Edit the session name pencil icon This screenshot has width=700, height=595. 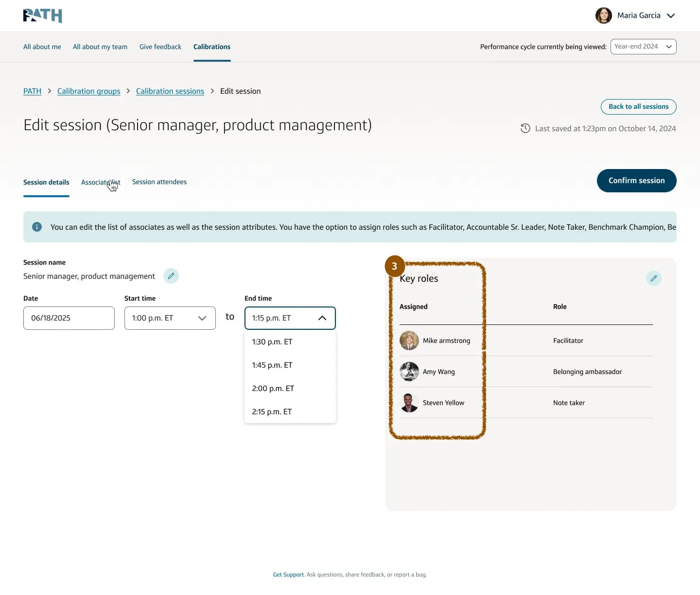click(171, 276)
